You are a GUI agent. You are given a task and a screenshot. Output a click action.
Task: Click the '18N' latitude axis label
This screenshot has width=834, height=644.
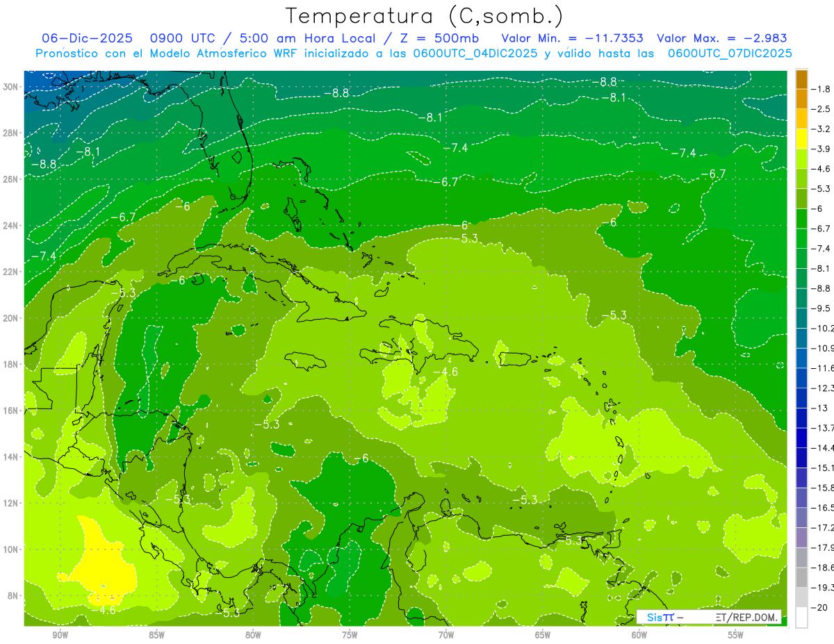tap(10, 364)
